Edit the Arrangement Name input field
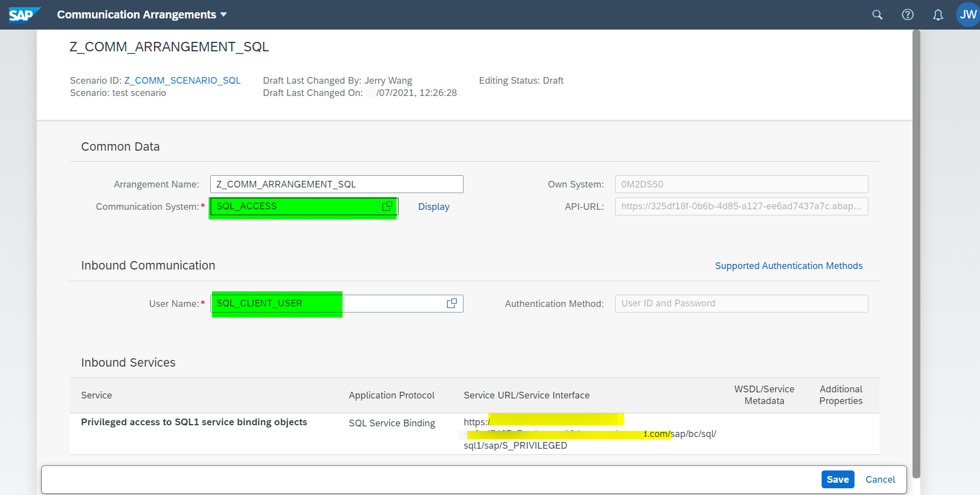The height and width of the screenshot is (495, 980). click(x=336, y=184)
